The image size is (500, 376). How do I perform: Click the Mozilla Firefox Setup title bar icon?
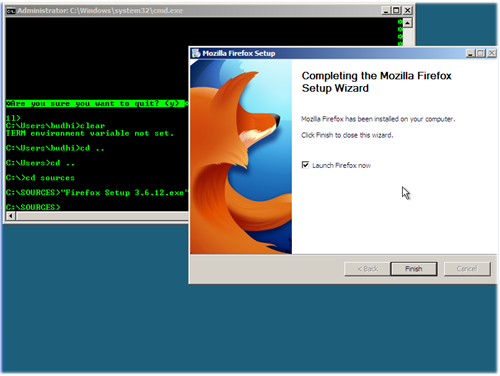[x=196, y=53]
